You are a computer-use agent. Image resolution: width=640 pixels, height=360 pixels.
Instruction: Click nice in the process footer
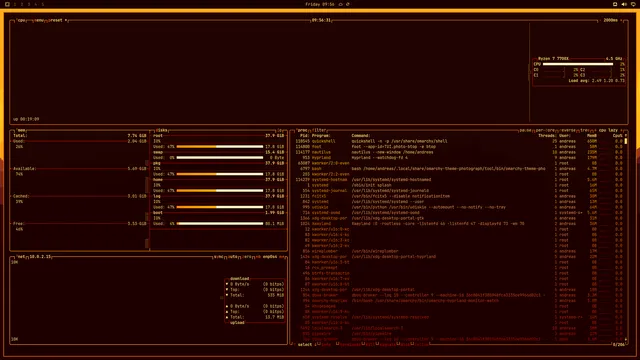tap(405, 344)
